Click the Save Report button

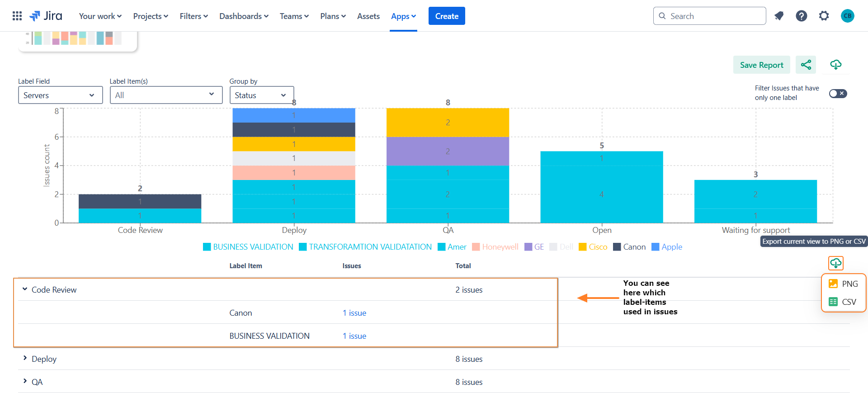coord(761,65)
